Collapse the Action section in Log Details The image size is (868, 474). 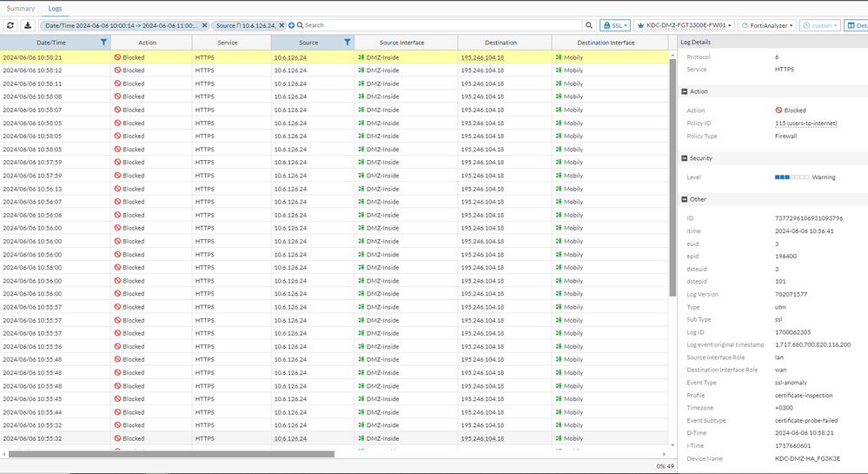coord(685,91)
